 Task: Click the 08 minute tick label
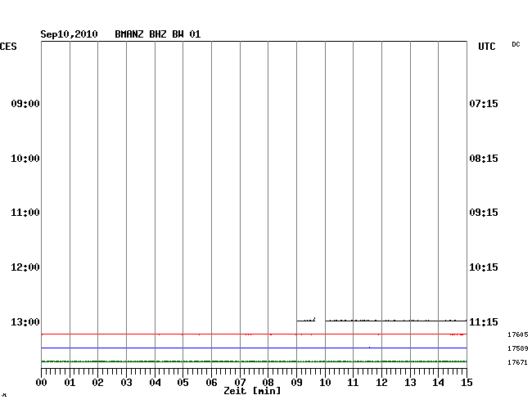pyautogui.click(x=268, y=383)
